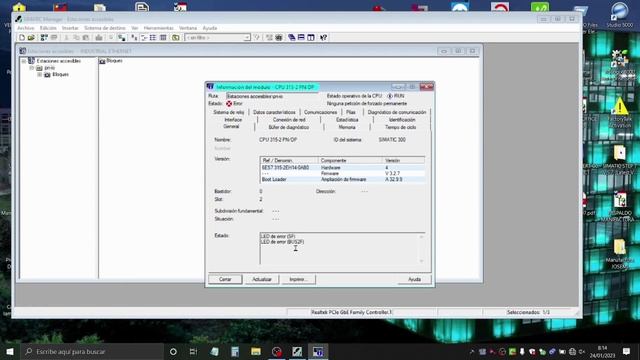Open the Archivo menu
Screen dimensions: 640x360
coord(26,28)
